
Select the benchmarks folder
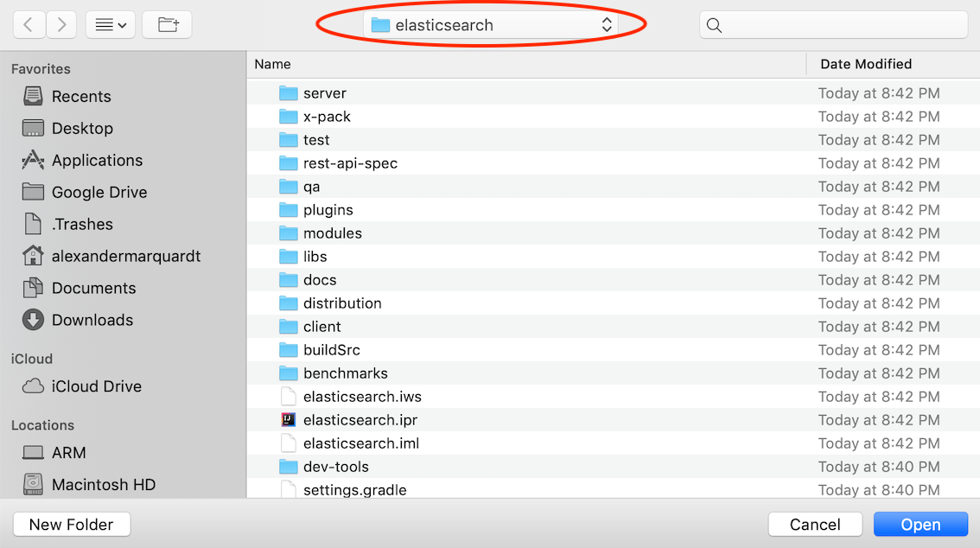point(613,373)
